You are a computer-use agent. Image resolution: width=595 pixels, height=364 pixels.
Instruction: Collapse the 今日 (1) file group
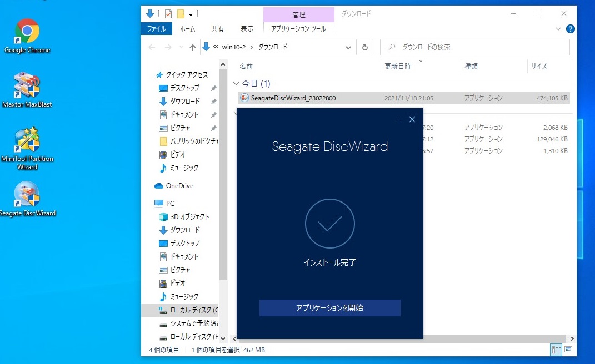(x=236, y=83)
